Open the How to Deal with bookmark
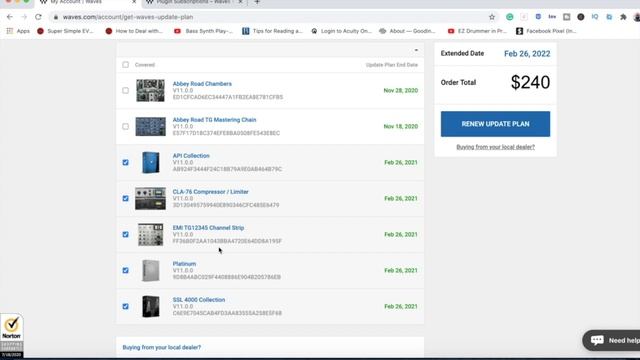The image size is (640, 360). (x=134, y=31)
